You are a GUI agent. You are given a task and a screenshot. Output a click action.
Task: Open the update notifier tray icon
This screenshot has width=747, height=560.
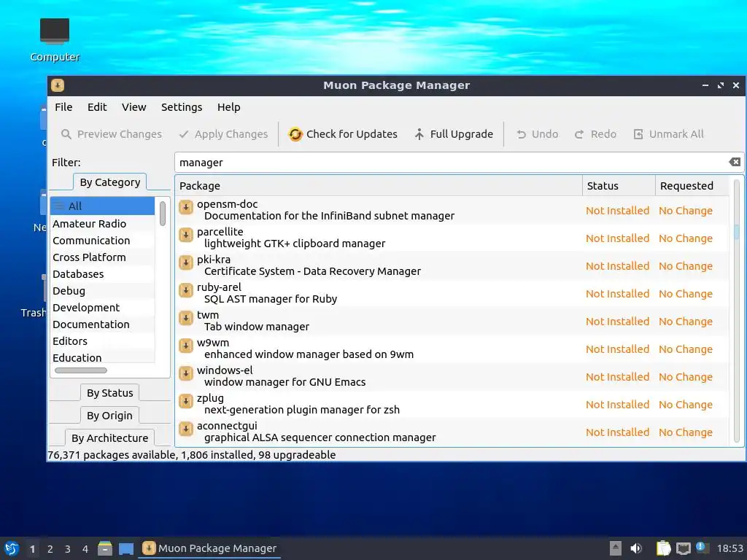pos(702,548)
